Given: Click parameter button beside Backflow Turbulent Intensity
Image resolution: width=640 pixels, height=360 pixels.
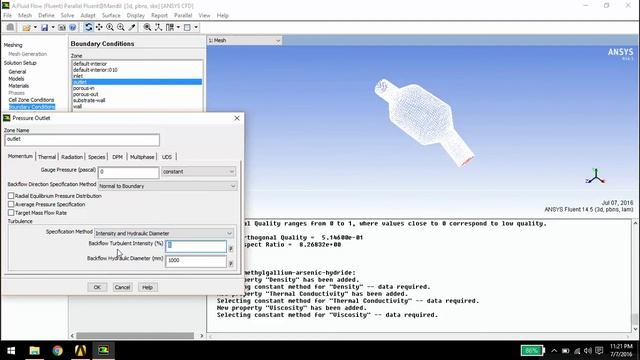Looking at the screenshot, I should 231,248.
